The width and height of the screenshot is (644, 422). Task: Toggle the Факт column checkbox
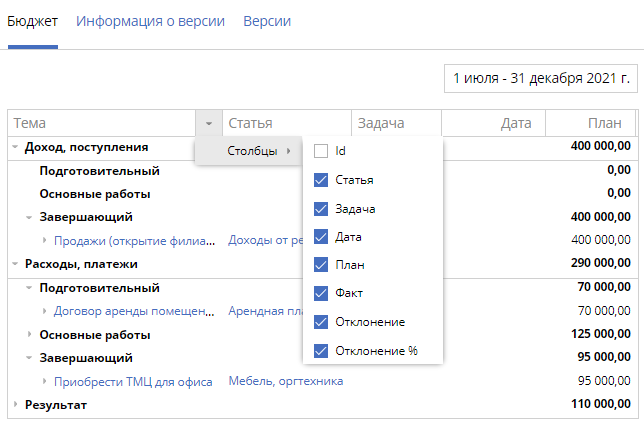[320, 294]
